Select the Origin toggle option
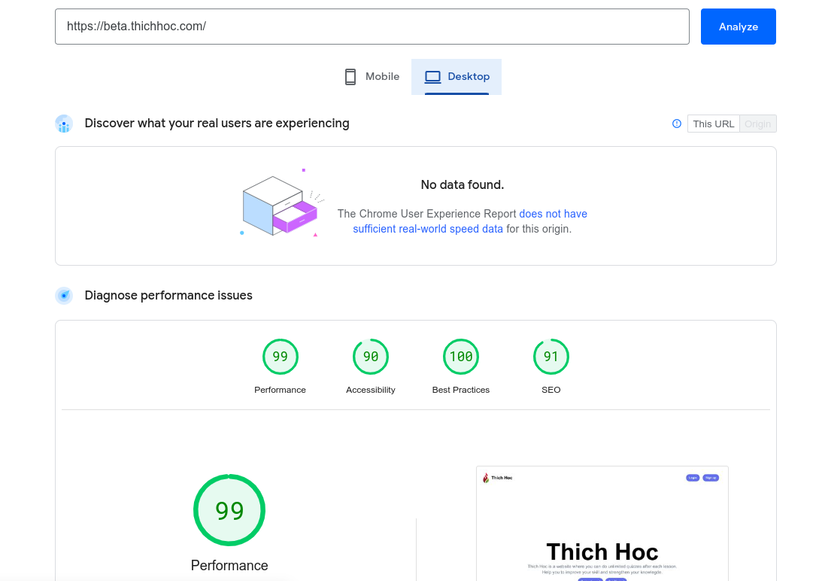 tap(758, 124)
